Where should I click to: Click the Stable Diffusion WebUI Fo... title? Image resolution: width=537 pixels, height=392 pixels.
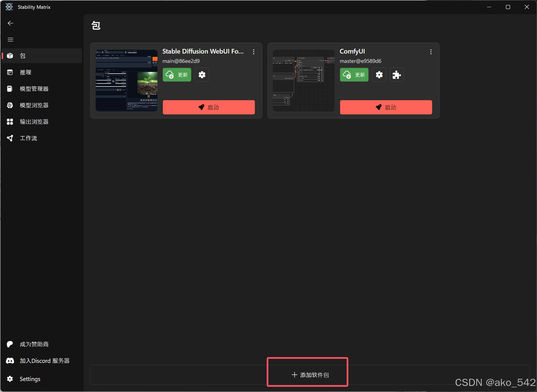(x=203, y=51)
